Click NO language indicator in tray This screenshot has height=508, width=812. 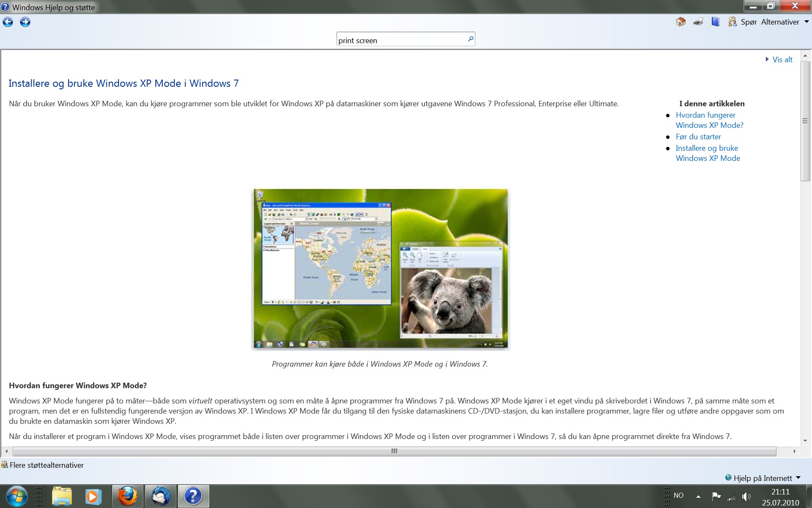click(678, 495)
